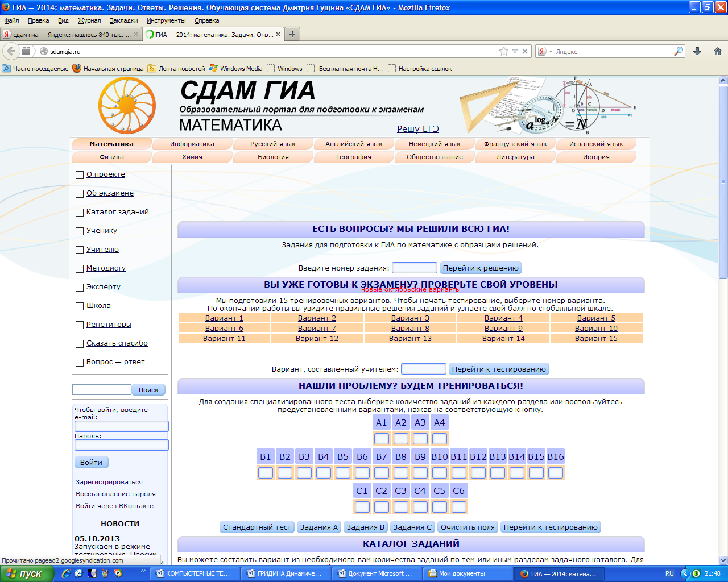Click the search magnifier icon in Yandex box

pos(679,51)
